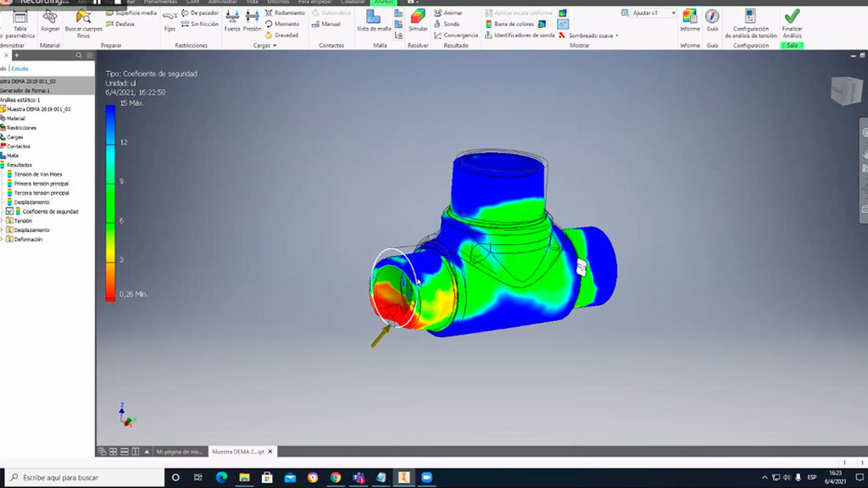Expand Sombreado suave dropdown
Viewport: 868px width, 488px height.
tap(616, 36)
